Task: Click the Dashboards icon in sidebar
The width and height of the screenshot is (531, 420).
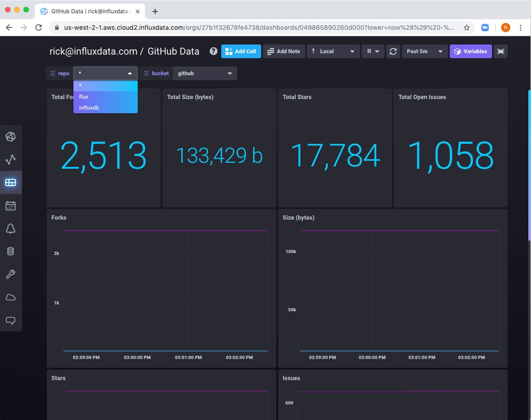Action: click(11, 183)
